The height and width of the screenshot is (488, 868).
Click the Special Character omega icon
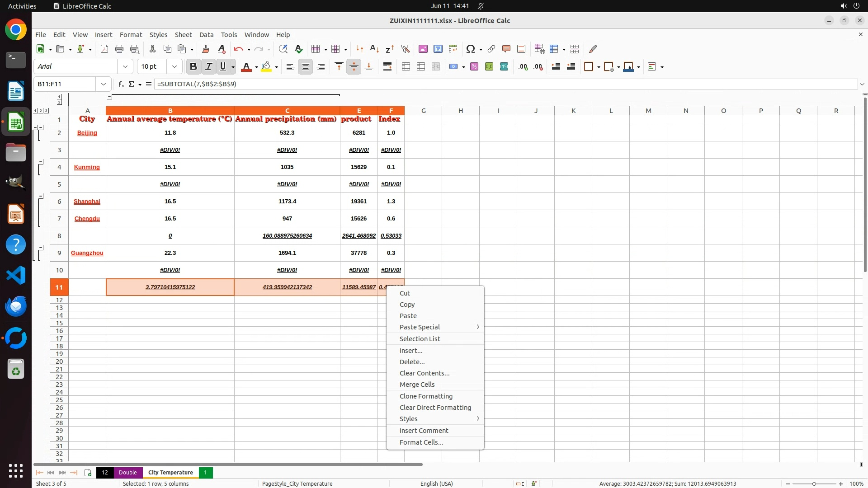coord(470,49)
